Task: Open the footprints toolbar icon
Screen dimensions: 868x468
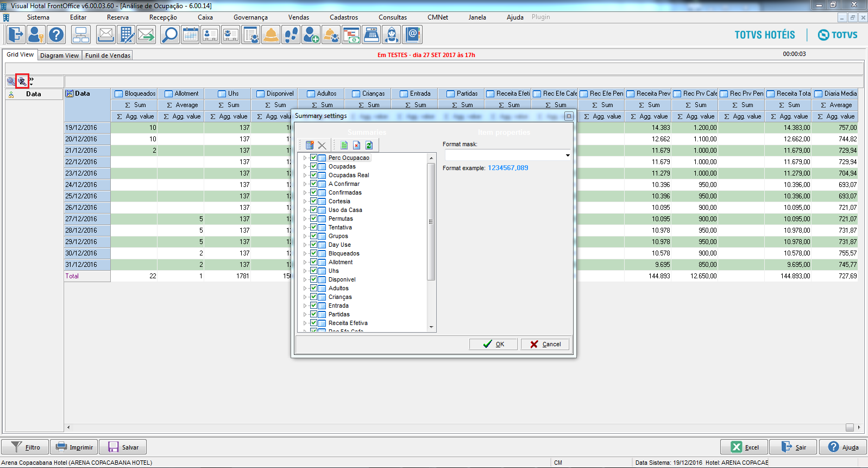Action: point(291,35)
